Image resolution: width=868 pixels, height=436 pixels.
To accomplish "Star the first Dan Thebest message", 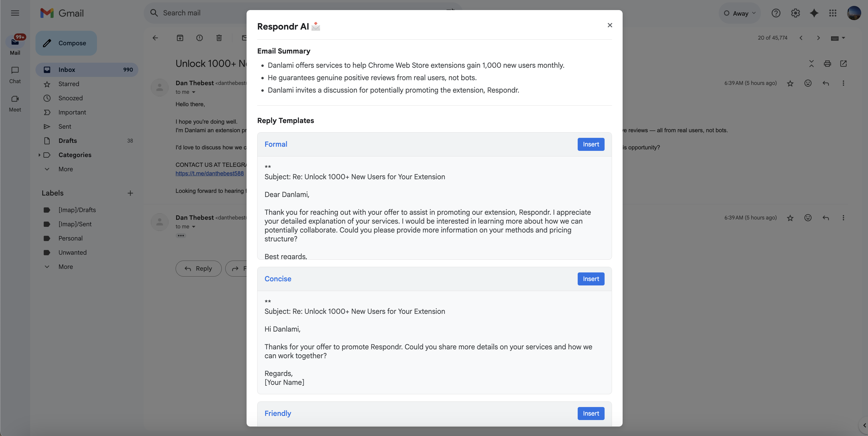I will pyautogui.click(x=790, y=83).
